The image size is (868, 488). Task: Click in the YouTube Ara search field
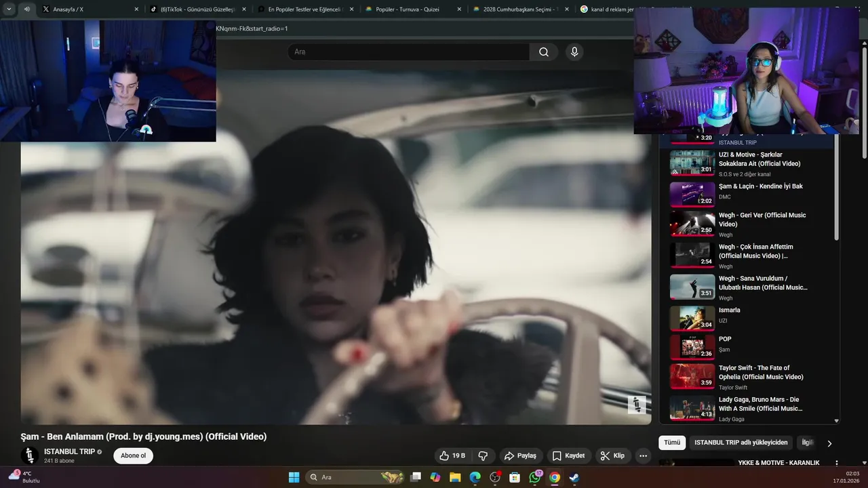pyautogui.click(x=409, y=52)
